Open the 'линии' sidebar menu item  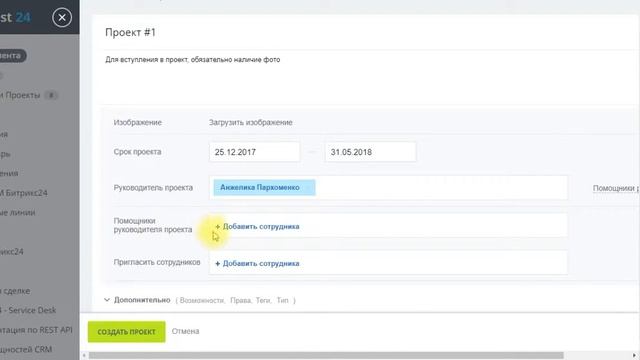[x=18, y=212]
